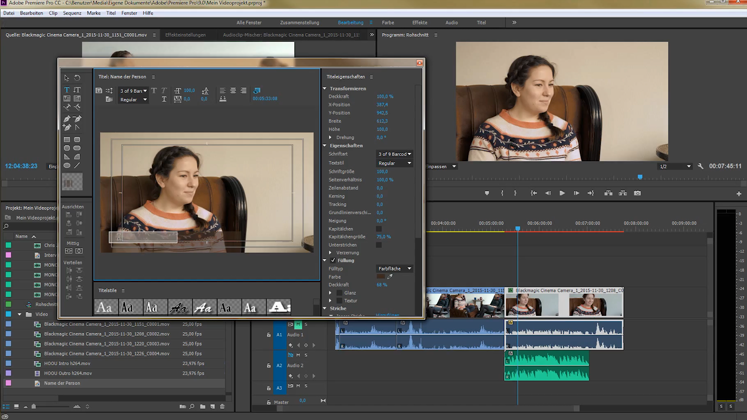Click the Farbe fill color swatch
This screenshot has width=747, height=420.
point(380,276)
